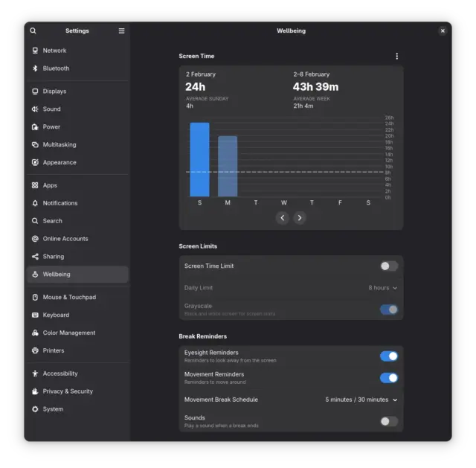Click the Printers icon in sidebar
Screen dimensions: 476x468
coord(35,350)
